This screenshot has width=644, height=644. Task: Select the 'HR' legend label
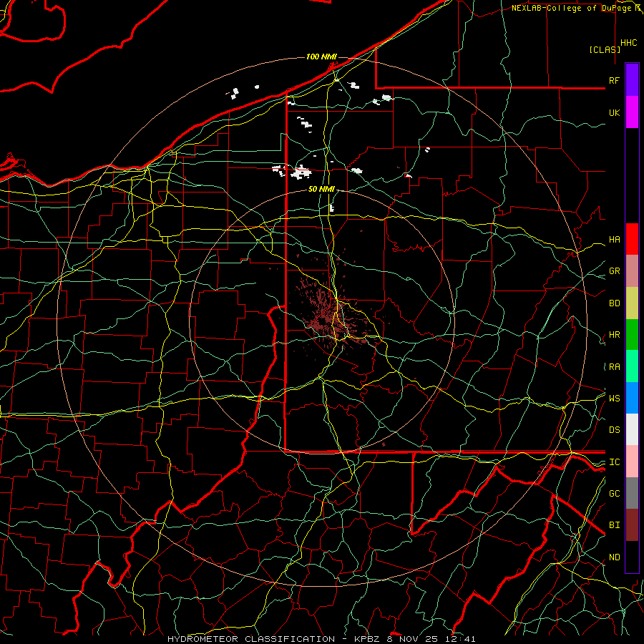pos(614,335)
